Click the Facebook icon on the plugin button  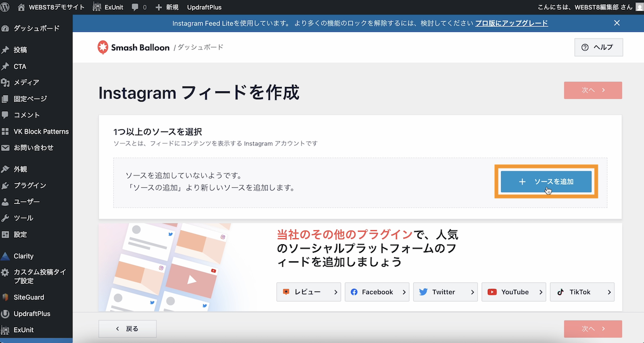[x=355, y=292]
